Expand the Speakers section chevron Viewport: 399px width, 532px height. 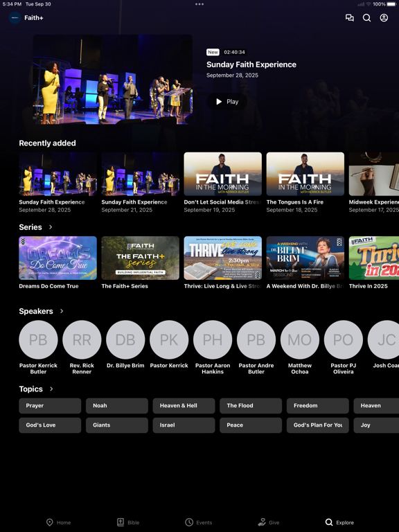[62, 311]
